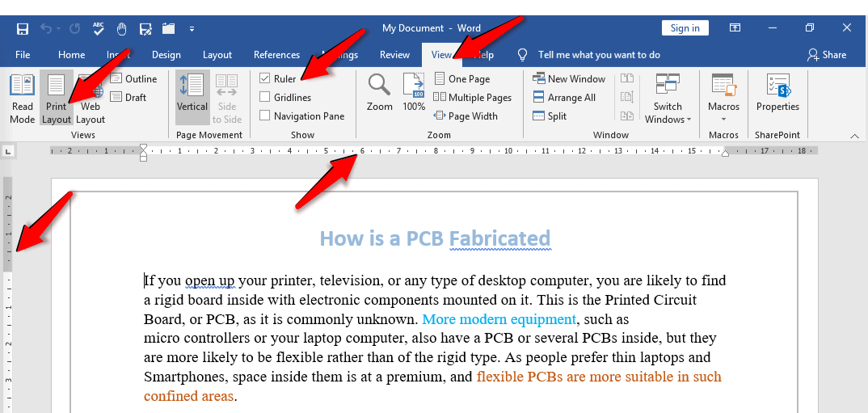Click the Share button
This screenshot has height=413, width=868.
827,55
